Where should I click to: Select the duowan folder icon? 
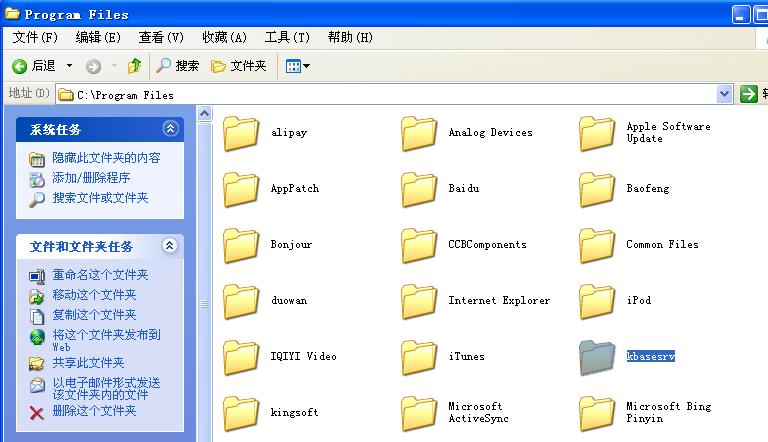pos(240,301)
